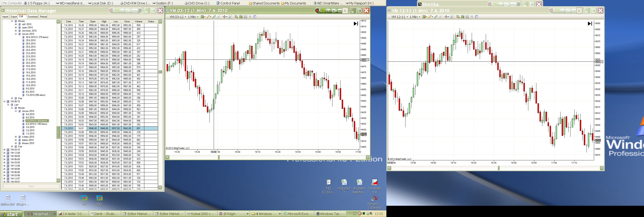644x217 pixels.
Task: Switch to the Import tab
Action: click(x=5, y=17)
